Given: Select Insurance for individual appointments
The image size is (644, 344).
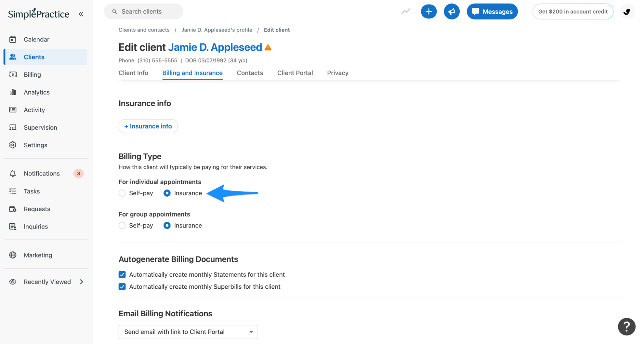Looking at the screenshot, I should coord(167,193).
